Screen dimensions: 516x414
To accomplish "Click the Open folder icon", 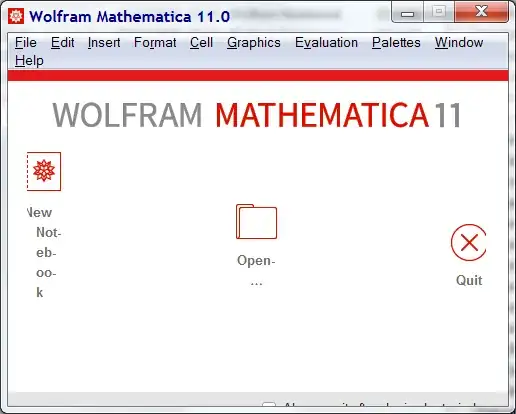I will [x=256, y=222].
